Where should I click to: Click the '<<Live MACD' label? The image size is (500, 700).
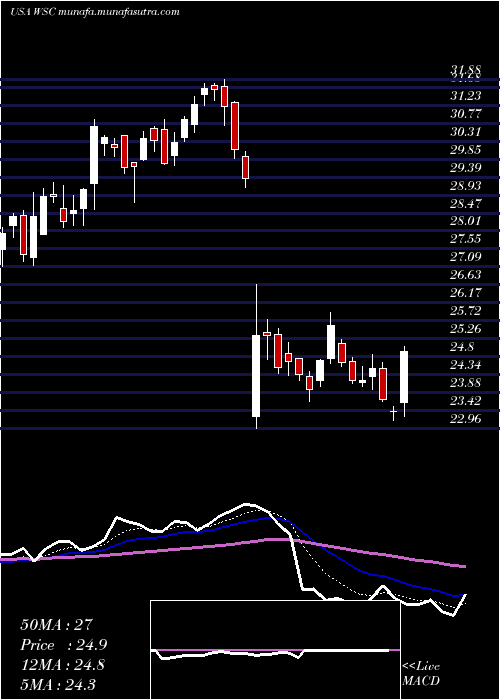tap(421, 674)
